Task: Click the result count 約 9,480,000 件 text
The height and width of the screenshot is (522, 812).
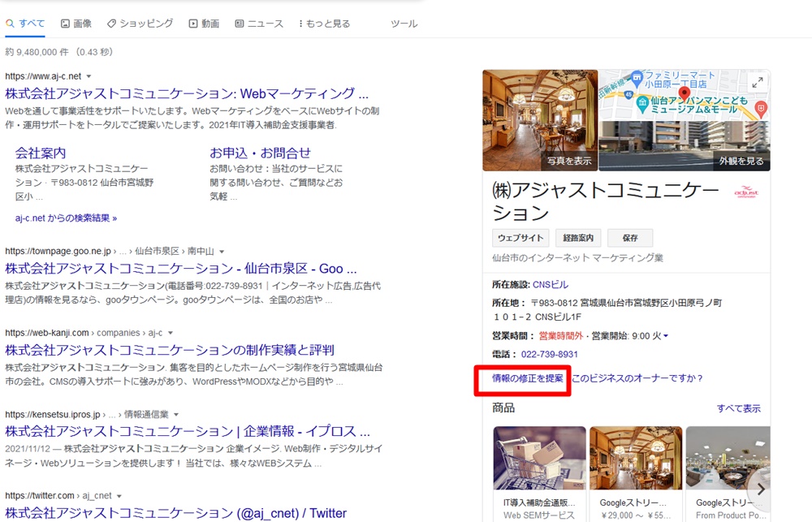Action: [x=37, y=52]
